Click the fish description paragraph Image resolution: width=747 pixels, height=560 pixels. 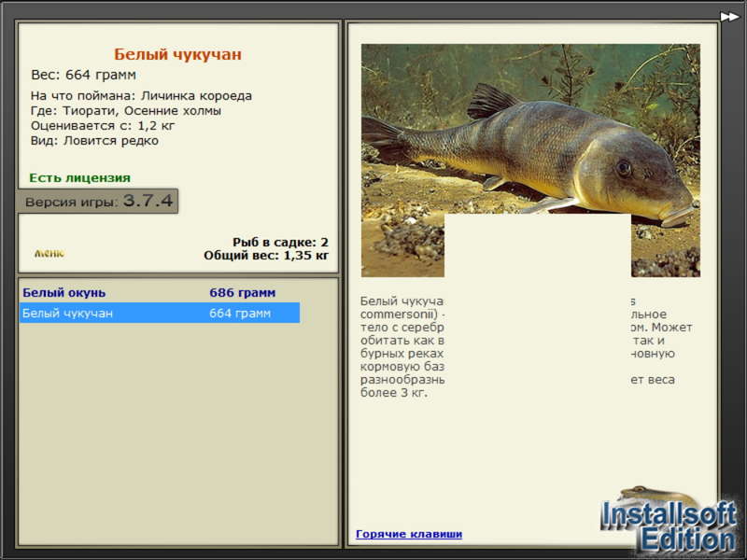526,346
